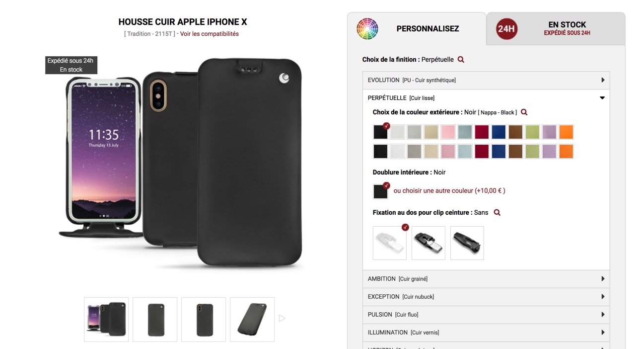644x349 pixels.
Task: Select the fixed black belt clip option
Action: pos(467,243)
